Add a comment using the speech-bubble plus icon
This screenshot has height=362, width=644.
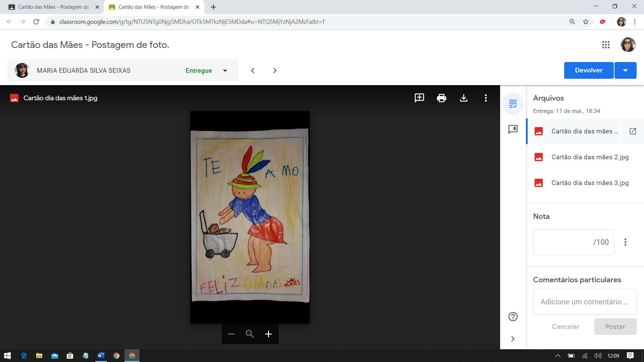point(419,98)
